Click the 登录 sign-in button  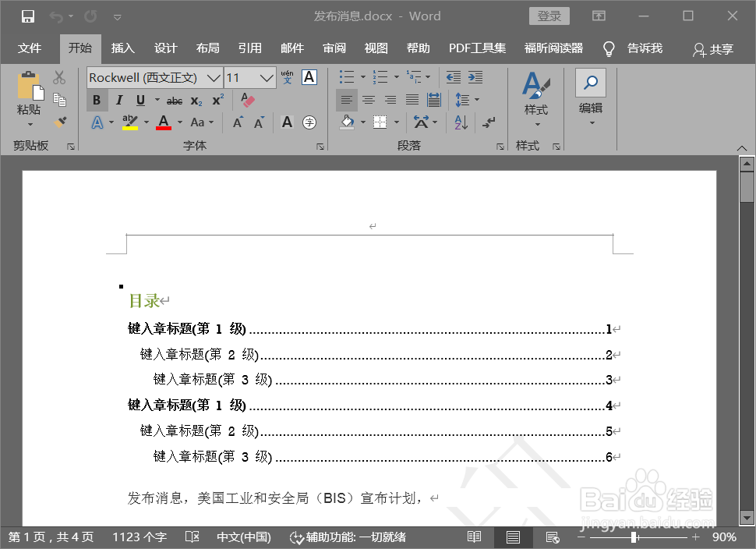(549, 16)
